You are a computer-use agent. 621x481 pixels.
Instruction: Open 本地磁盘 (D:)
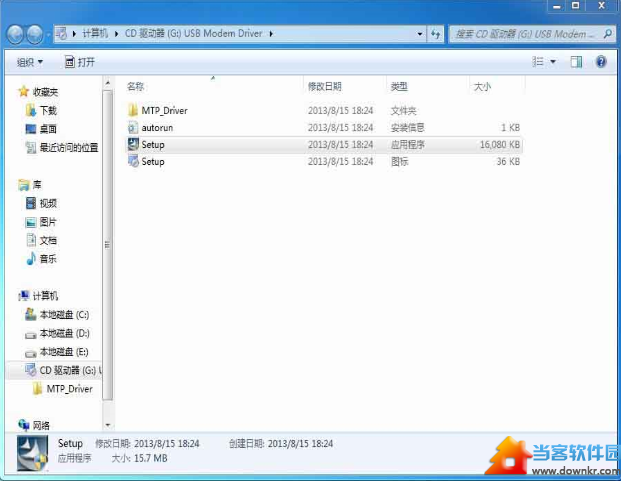57,333
